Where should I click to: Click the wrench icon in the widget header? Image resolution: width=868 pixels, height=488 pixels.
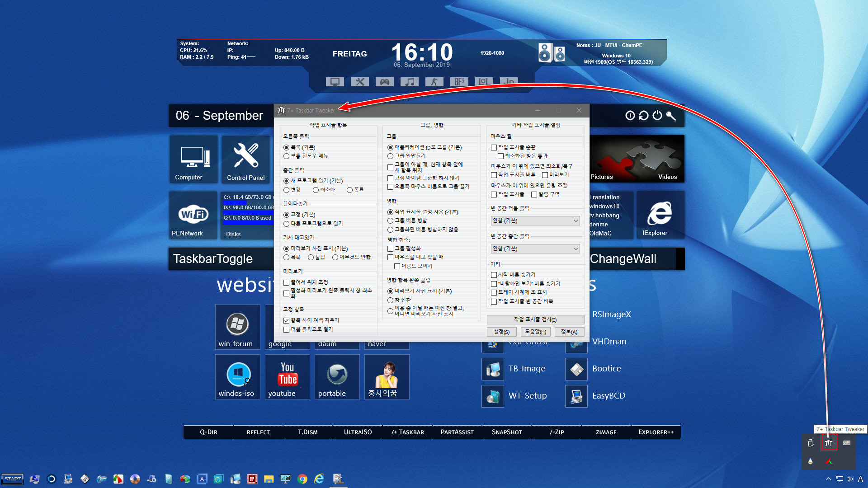pyautogui.click(x=671, y=116)
